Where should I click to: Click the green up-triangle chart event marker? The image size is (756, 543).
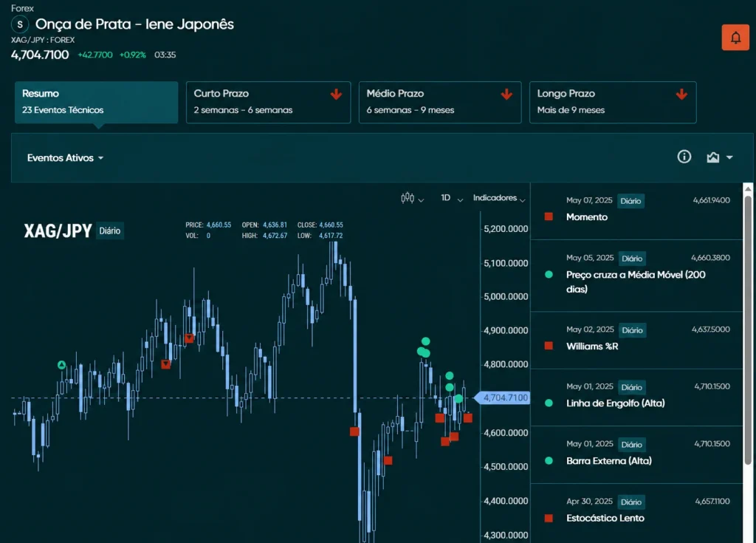pyautogui.click(x=62, y=365)
